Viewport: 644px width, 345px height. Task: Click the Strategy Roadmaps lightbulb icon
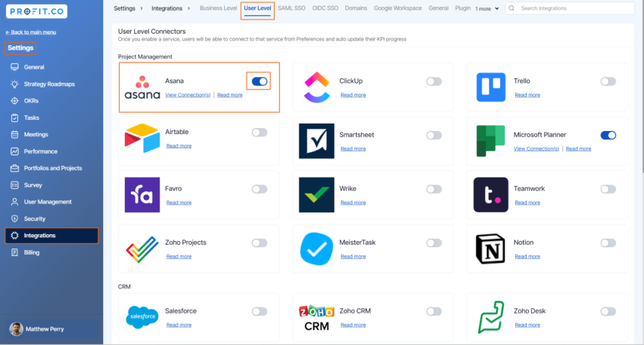click(15, 84)
